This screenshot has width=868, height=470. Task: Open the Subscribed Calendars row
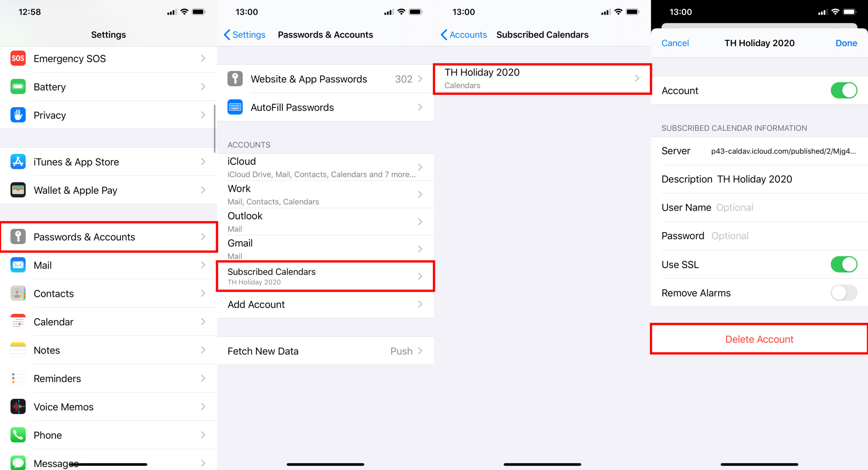click(325, 276)
